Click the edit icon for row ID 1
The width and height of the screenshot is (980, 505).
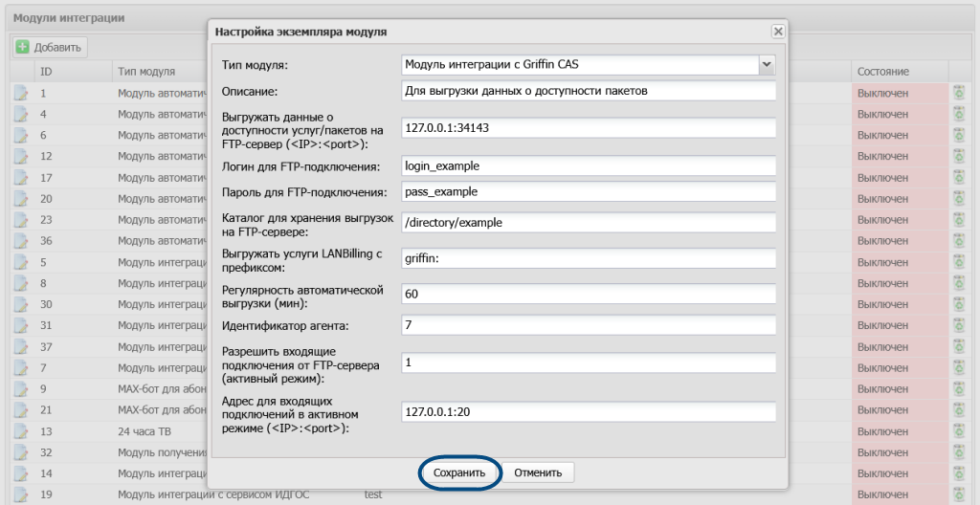coord(21,93)
